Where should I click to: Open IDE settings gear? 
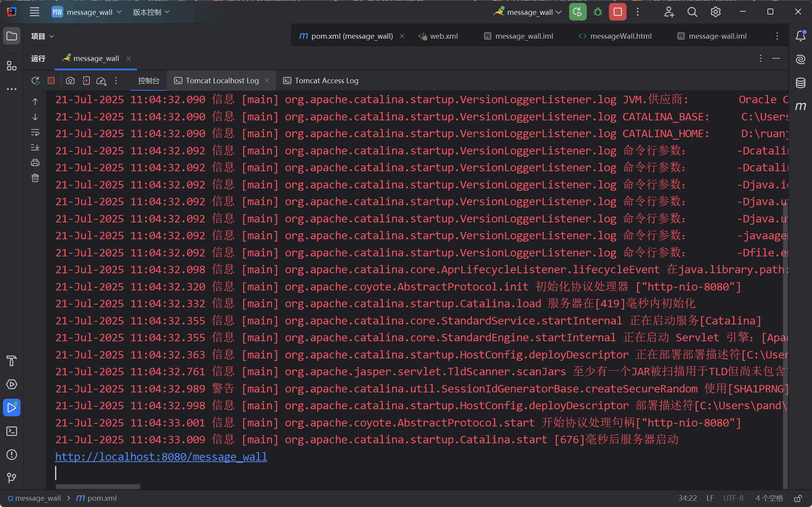tap(715, 12)
